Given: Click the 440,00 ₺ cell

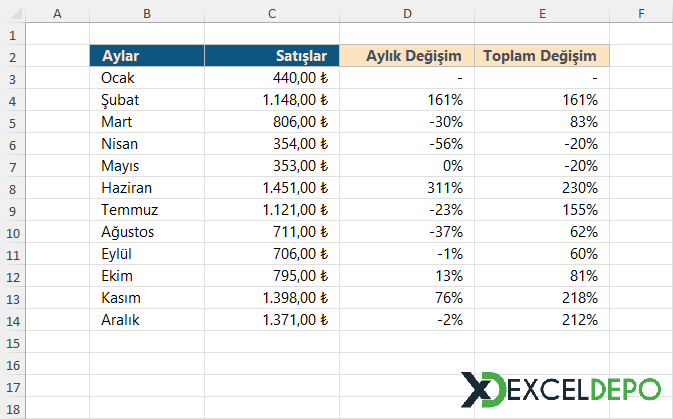Looking at the screenshot, I should point(271,77).
